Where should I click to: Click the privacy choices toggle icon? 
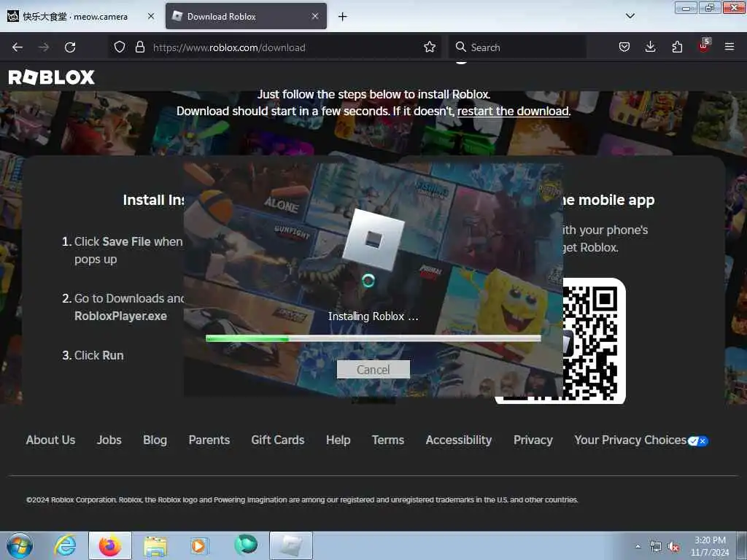(698, 441)
